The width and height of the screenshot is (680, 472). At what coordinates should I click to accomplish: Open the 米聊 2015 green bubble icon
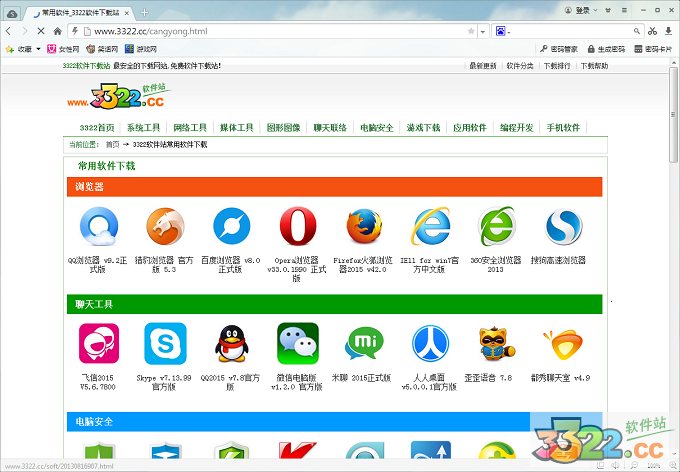(364, 344)
